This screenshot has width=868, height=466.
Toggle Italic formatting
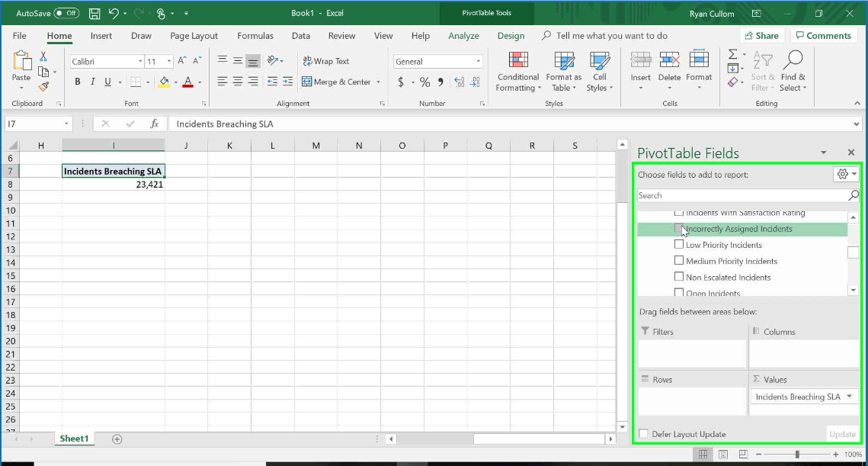[92, 82]
